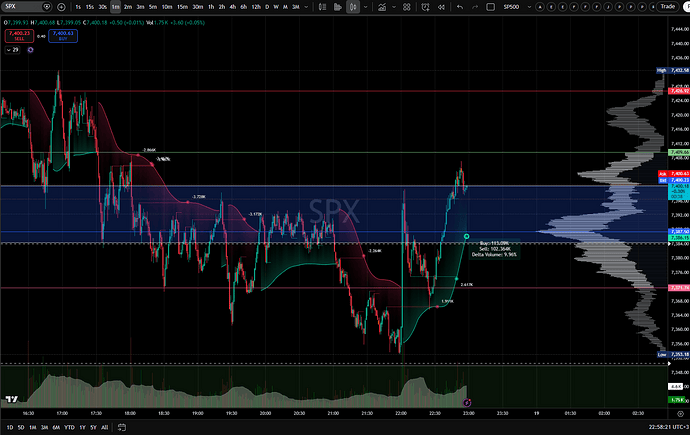Image resolution: width=690 pixels, height=435 pixels.
Task: Undo the last action with the undo arrow
Action: coord(460,7)
